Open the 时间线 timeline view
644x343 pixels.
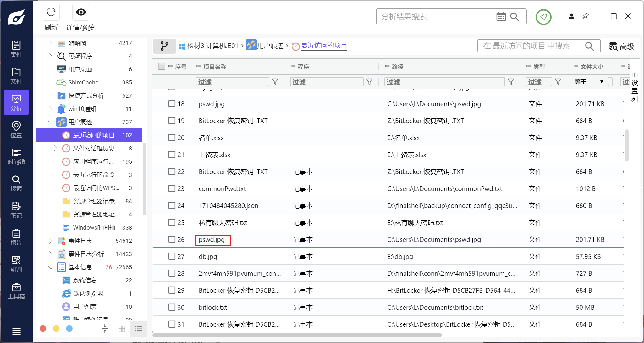click(x=16, y=156)
